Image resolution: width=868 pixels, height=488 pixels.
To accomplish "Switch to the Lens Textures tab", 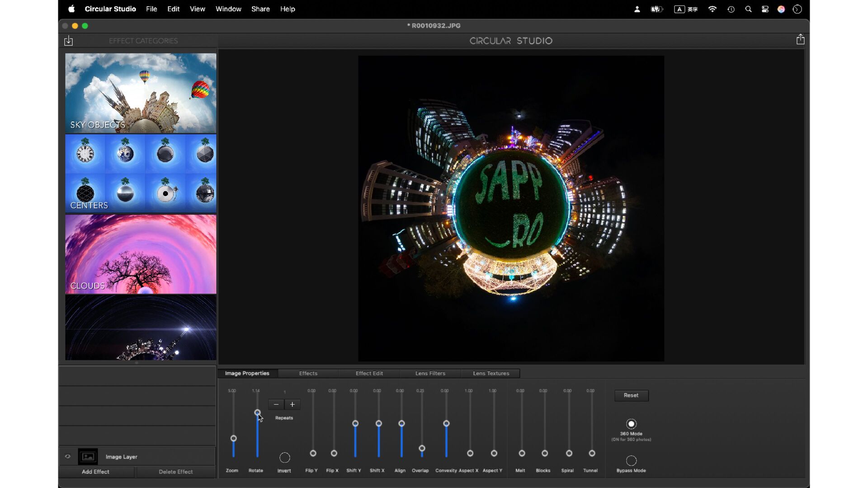I will [491, 373].
